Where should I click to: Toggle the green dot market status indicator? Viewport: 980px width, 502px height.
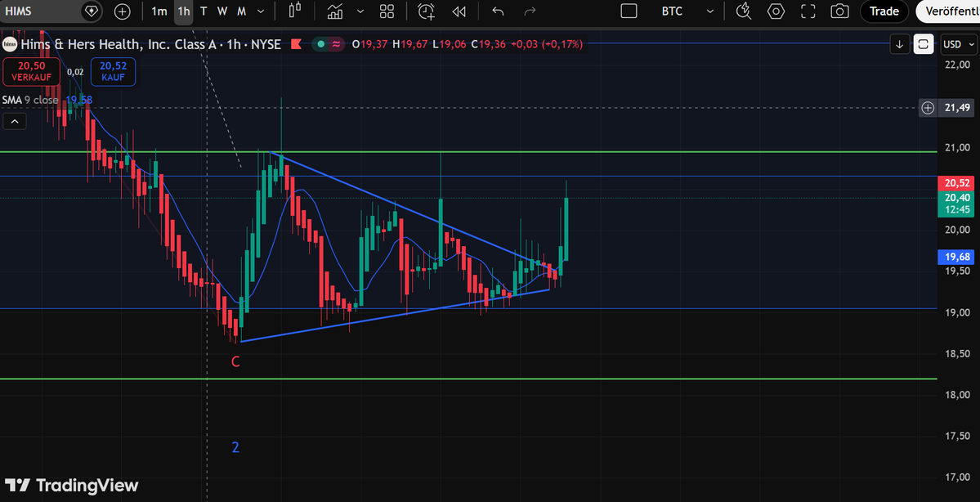pos(320,44)
